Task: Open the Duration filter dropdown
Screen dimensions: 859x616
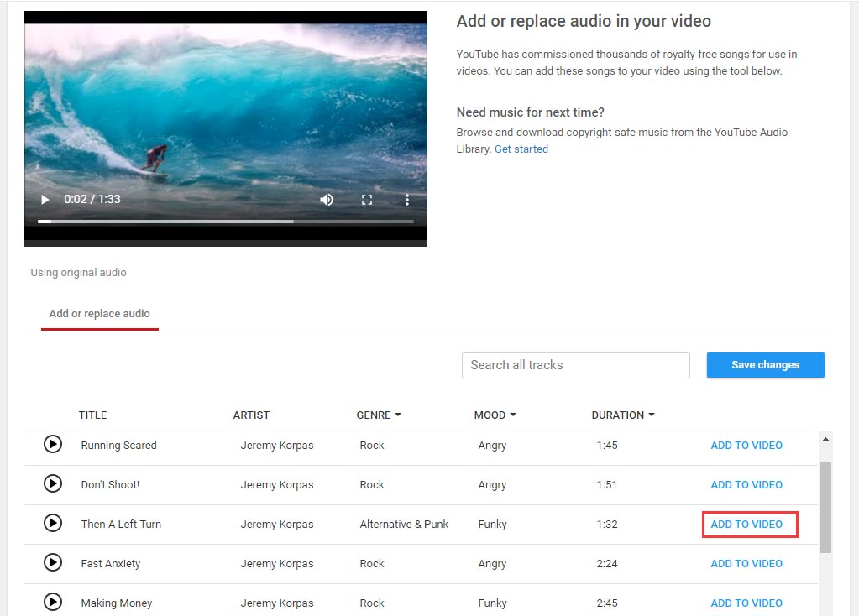Action: pos(623,415)
